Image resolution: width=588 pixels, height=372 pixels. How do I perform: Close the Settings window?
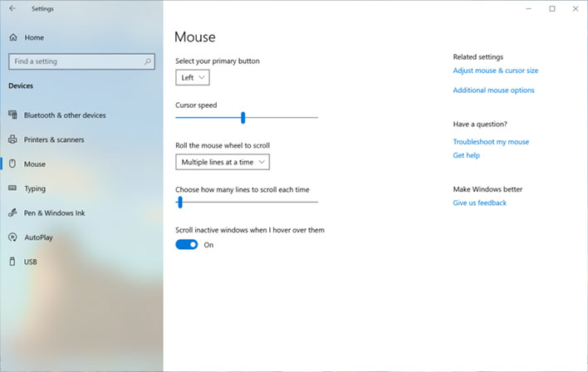(576, 8)
